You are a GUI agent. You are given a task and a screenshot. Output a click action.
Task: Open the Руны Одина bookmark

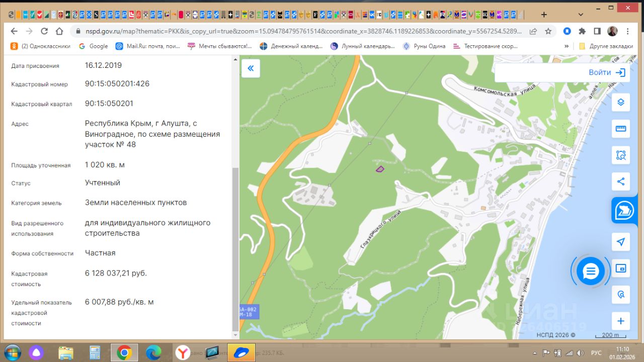point(424,46)
